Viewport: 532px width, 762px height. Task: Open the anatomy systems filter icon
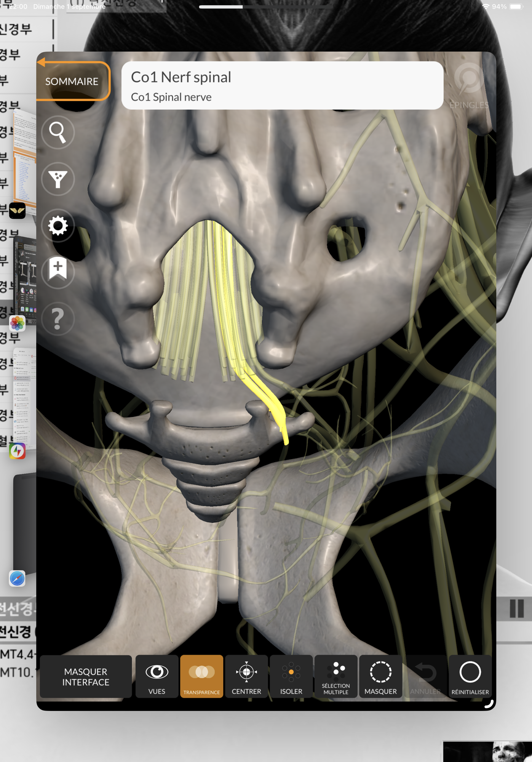(58, 179)
